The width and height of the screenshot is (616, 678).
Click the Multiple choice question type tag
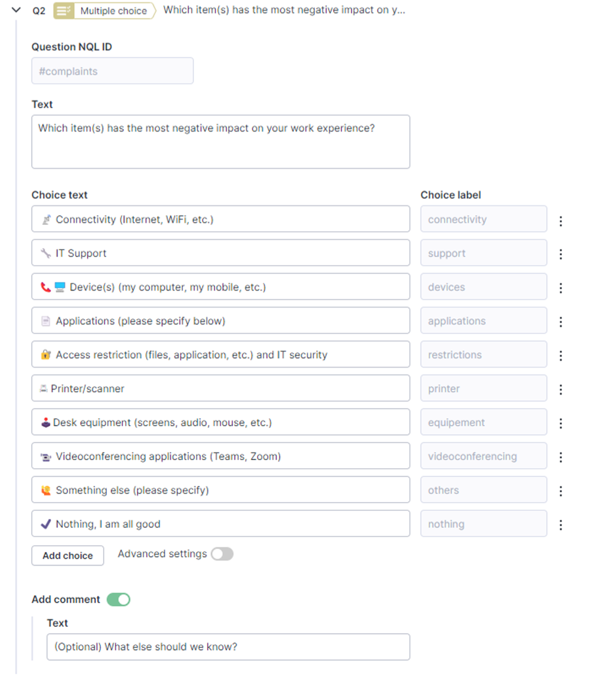coord(105,11)
